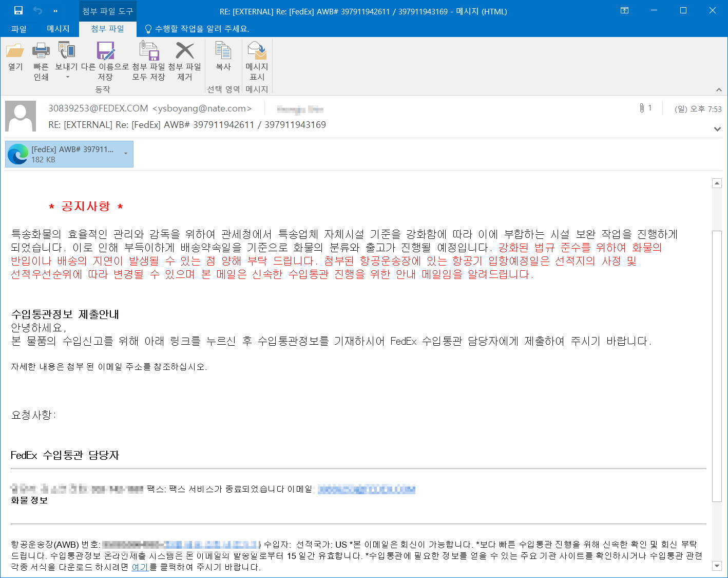The width and height of the screenshot is (728, 578).
Task: Quick print using 빠른 인쇄 icon
Action: (x=41, y=62)
